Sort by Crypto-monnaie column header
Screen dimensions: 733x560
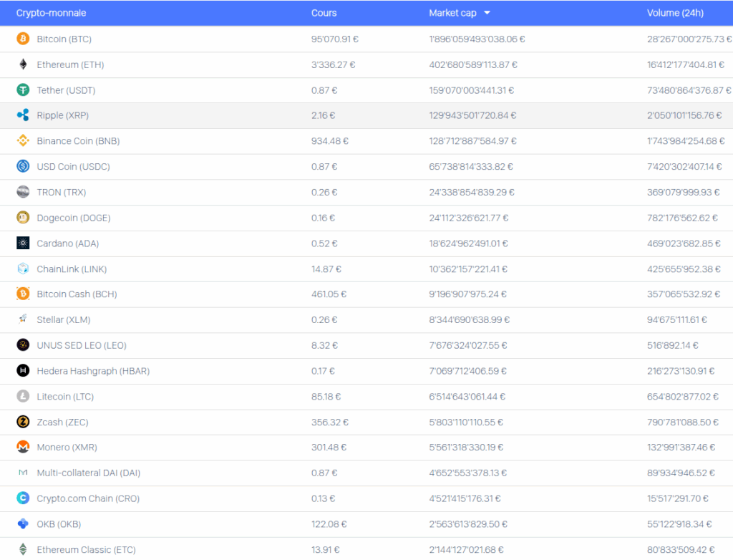pos(51,13)
